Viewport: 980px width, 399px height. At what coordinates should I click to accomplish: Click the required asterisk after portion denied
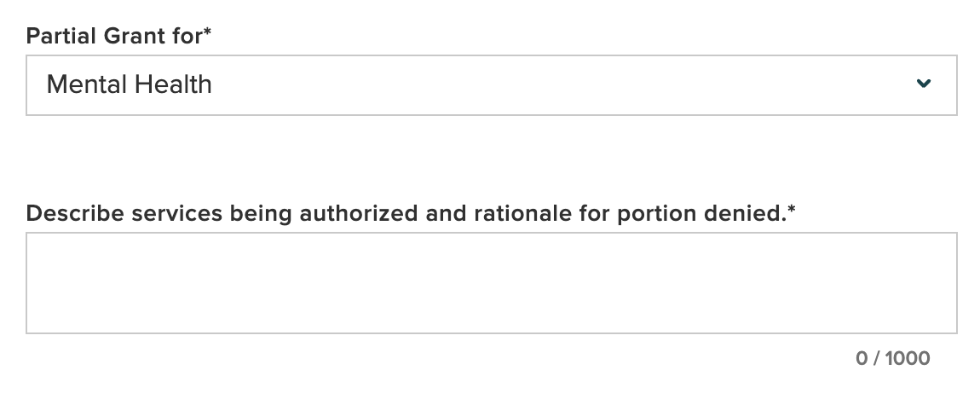pyautogui.click(x=791, y=211)
